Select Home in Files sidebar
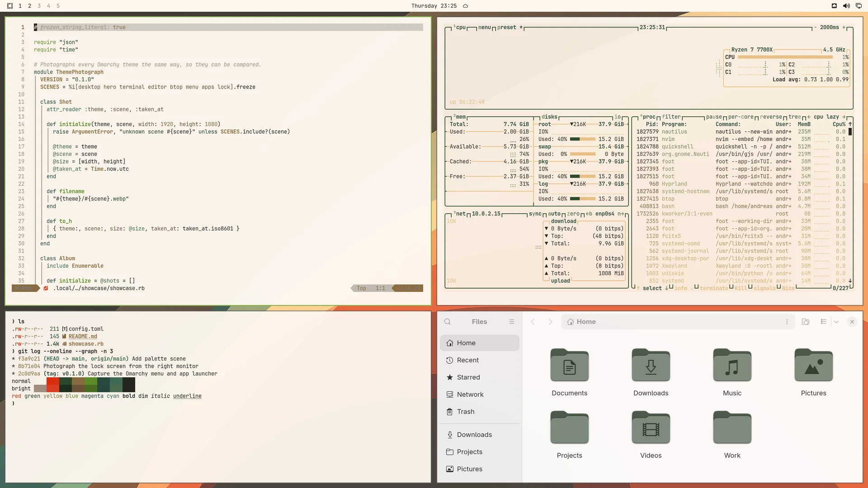The width and height of the screenshot is (868, 488). [x=480, y=343]
